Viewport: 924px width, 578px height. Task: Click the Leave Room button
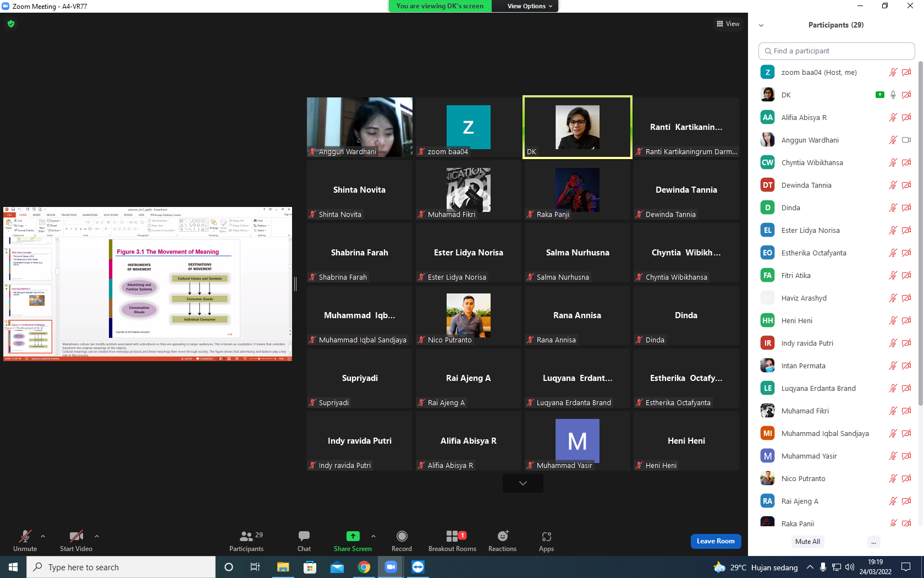716,541
